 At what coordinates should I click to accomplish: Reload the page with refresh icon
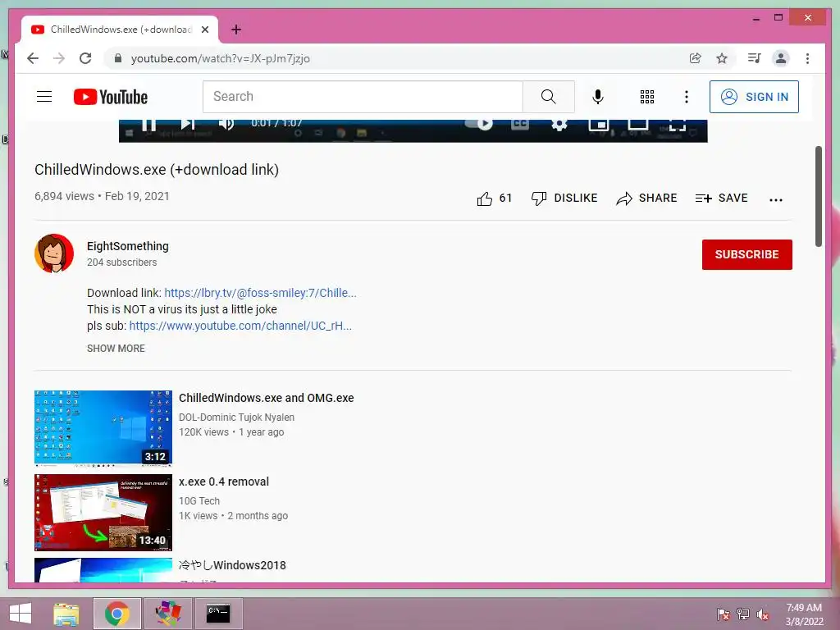click(x=85, y=58)
